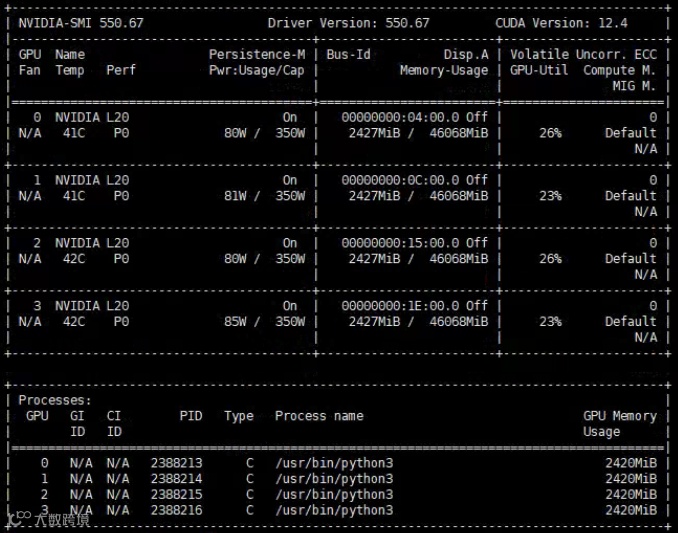678x533 pixels.
Task: Click the 'NVIDIA-SMI 550.67' header text
Action: coord(81,23)
